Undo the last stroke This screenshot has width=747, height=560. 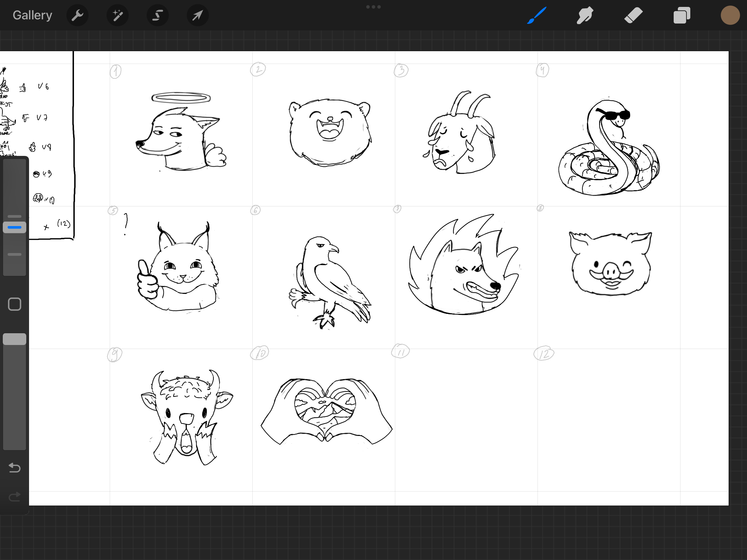(x=15, y=468)
